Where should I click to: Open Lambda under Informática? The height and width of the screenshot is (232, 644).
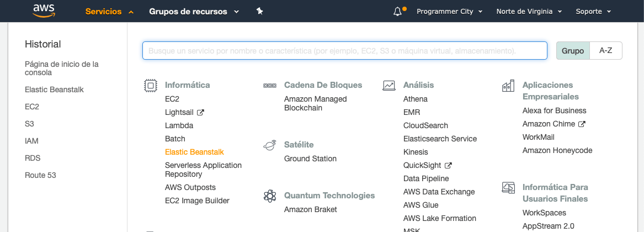click(x=179, y=125)
